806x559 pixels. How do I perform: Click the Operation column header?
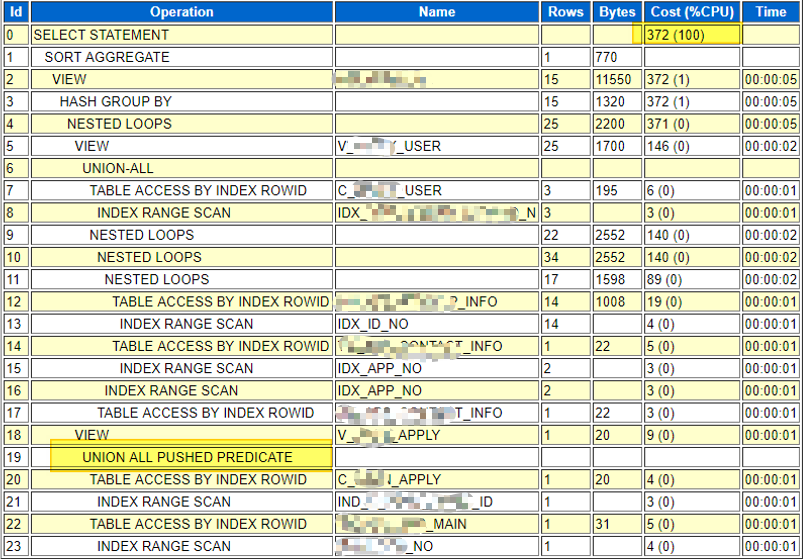click(181, 12)
